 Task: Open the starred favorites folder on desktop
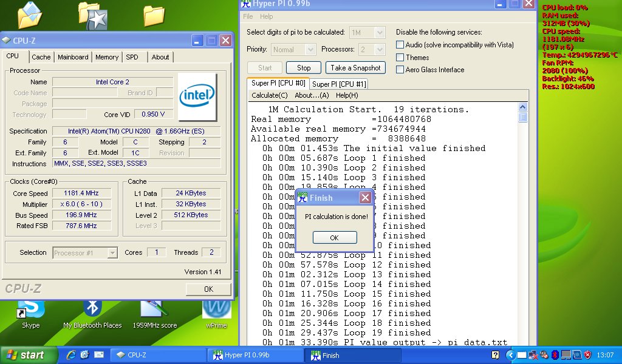tap(93, 16)
